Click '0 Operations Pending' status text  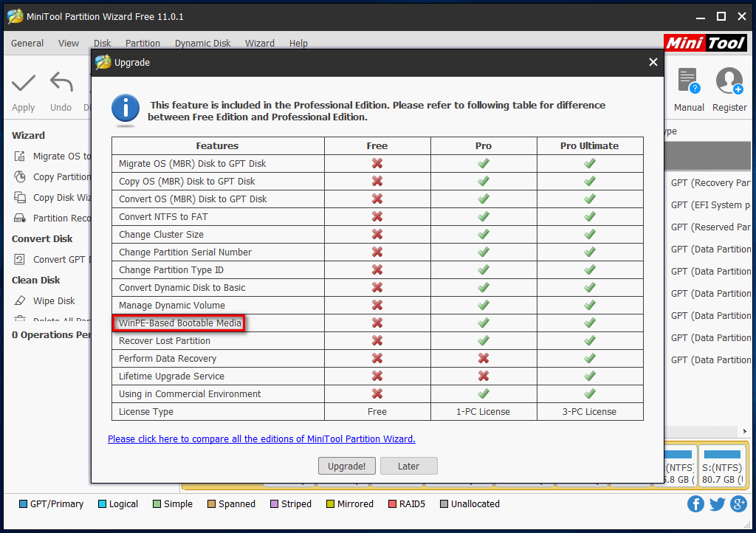(51, 335)
